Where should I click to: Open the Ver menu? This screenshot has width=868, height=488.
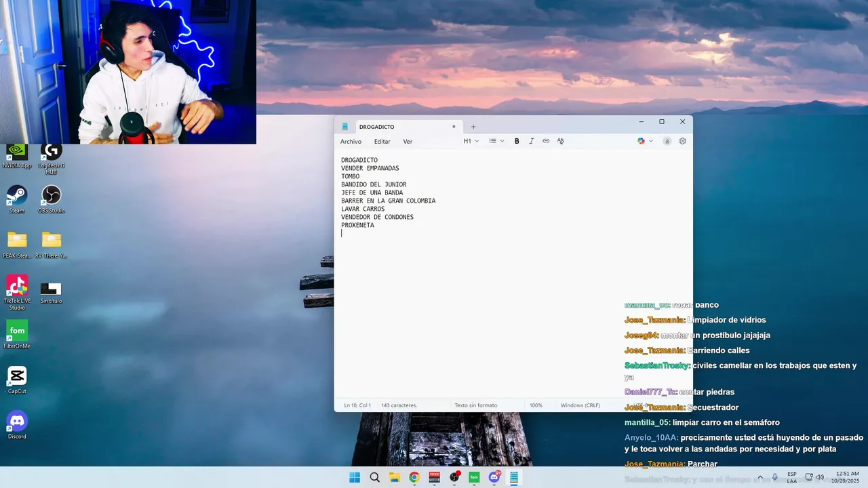pos(408,142)
